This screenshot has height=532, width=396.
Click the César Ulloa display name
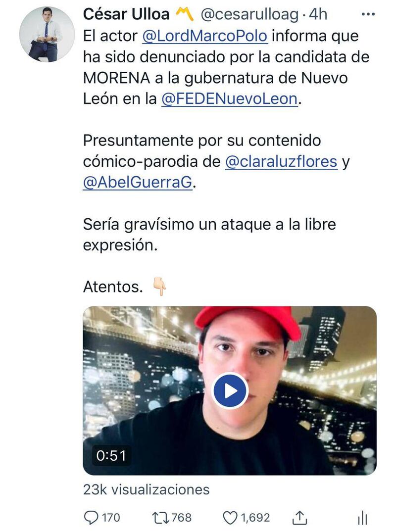point(126,14)
